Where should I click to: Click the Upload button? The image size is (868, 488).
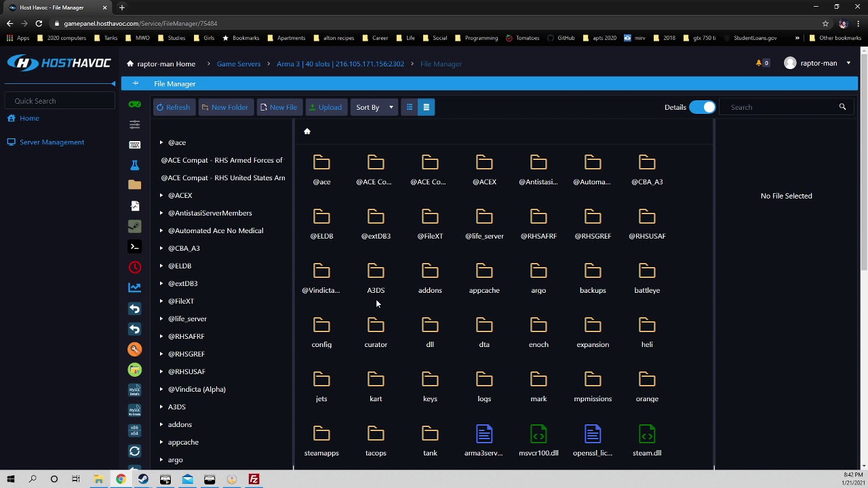325,107
